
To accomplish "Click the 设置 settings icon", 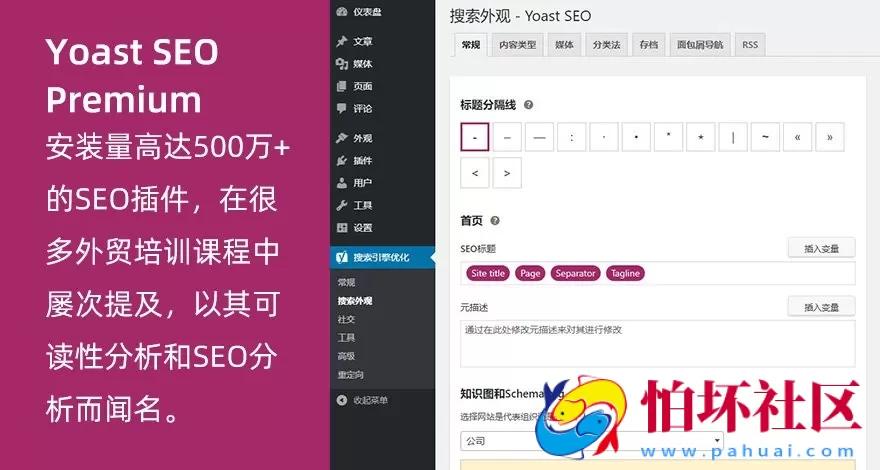I will point(342,228).
